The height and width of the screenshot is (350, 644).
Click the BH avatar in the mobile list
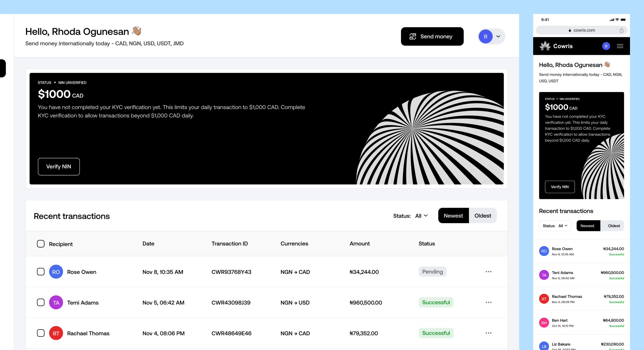pyautogui.click(x=544, y=323)
